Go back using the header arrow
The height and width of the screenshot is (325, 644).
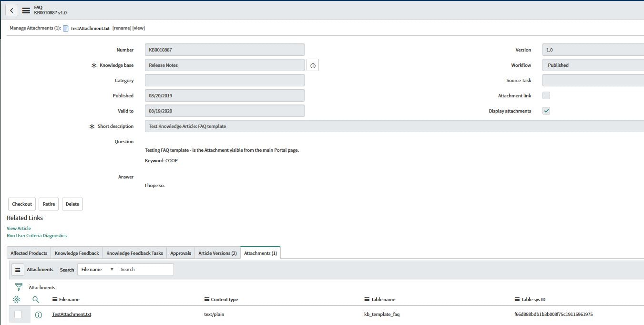(11, 10)
